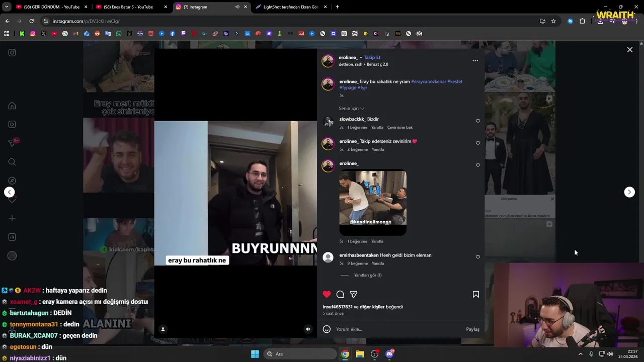
Task: Expand 'Yanıtları gör (1)' replies
Action: [x=368, y=276]
